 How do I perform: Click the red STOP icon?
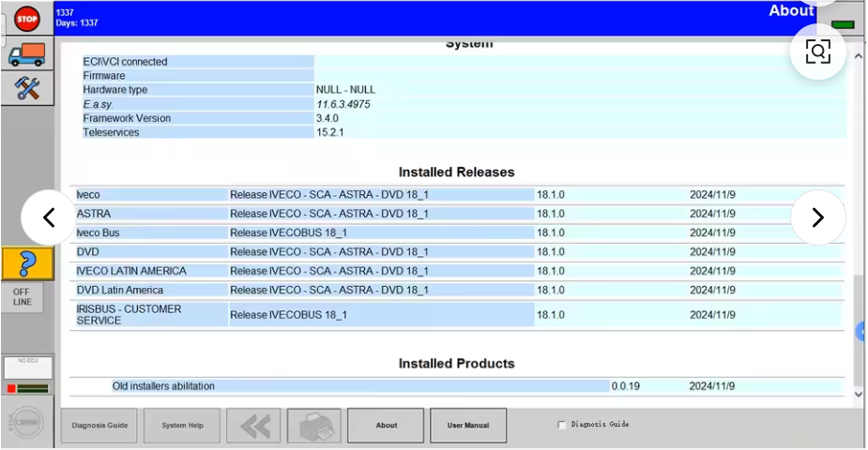coord(26,19)
